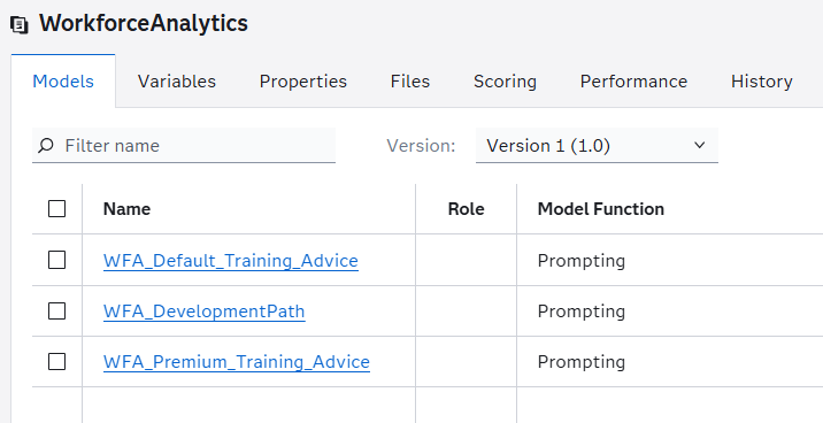This screenshot has width=824, height=424.
Task: Open the WFA_Premium_Training_Advice model link
Action: click(x=236, y=362)
